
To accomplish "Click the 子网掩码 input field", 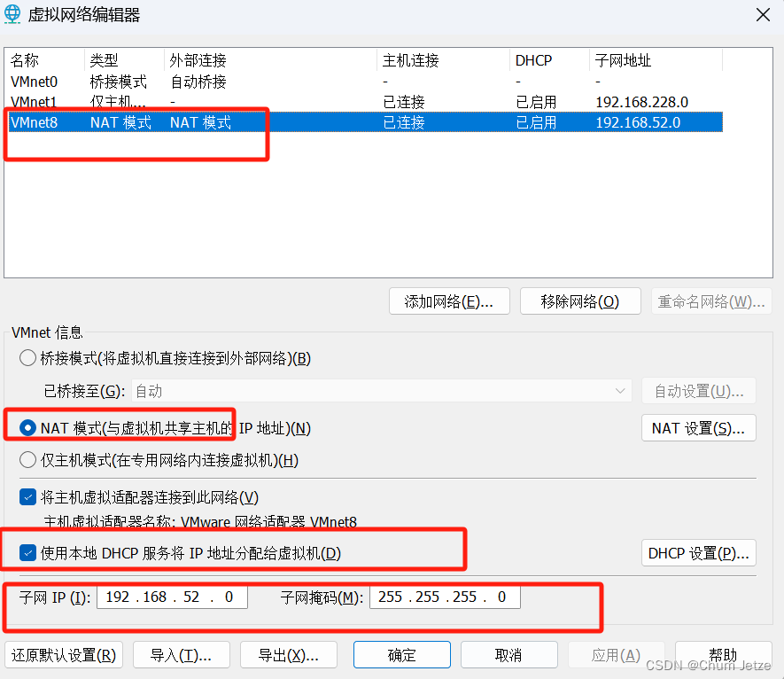I will coord(445,597).
